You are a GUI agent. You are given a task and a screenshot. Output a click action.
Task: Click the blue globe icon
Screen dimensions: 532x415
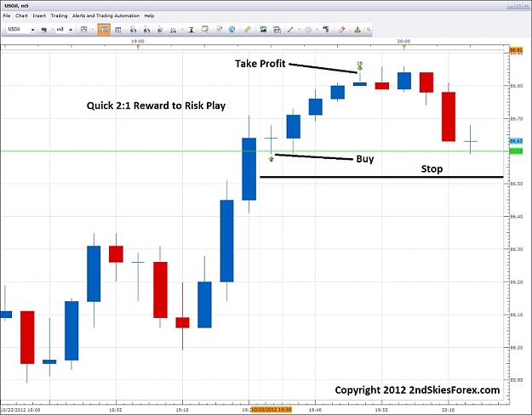click(x=232, y=30)
